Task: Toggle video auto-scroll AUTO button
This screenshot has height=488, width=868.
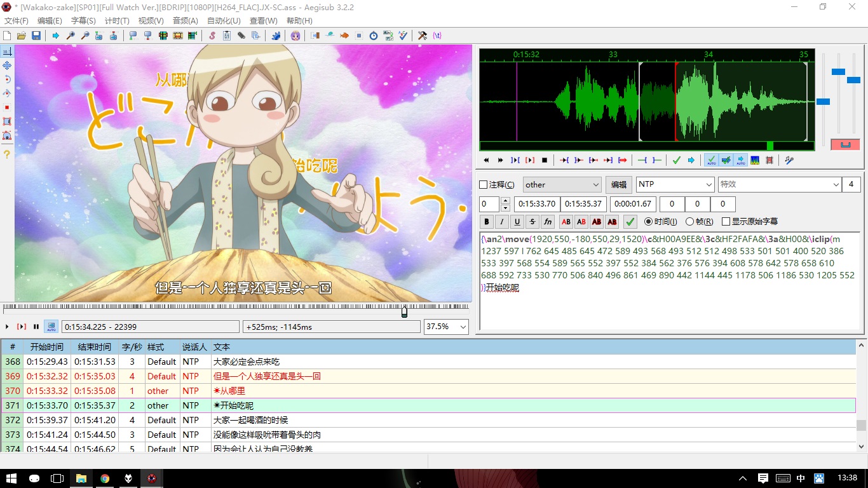Action: coord(51,327)
